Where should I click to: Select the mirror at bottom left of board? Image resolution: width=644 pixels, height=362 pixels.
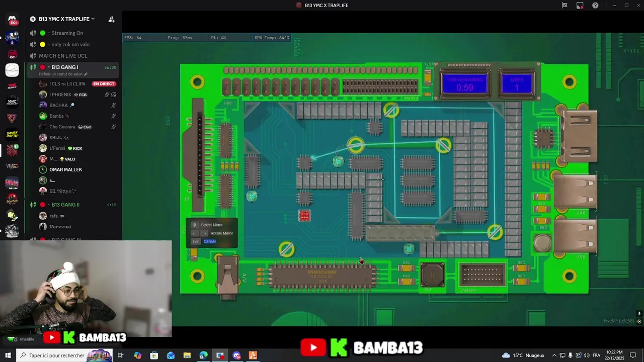(x=286, y=249)
